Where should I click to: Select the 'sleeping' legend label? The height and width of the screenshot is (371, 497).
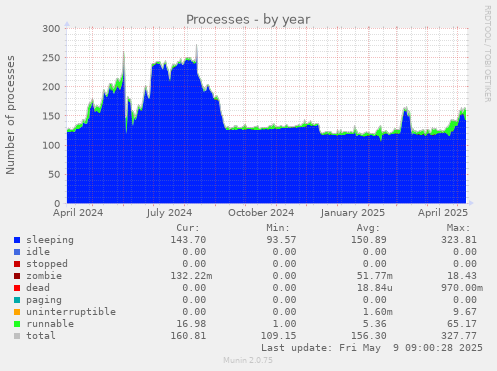[50, 240]
